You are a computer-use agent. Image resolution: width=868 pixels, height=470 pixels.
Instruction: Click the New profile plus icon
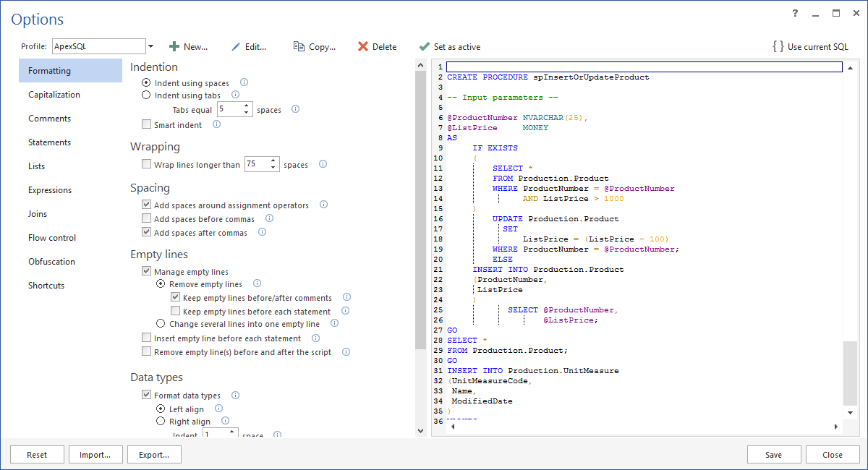174,47
